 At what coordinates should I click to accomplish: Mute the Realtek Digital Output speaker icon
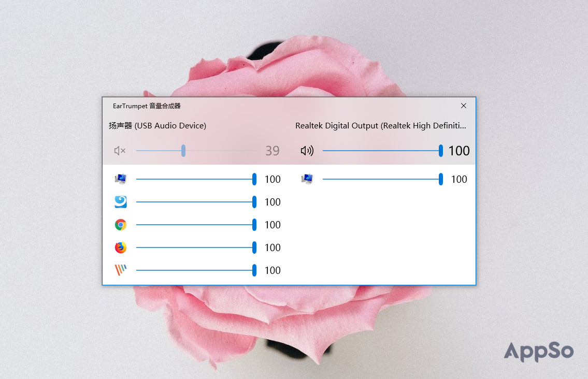(x=307, y=151)
